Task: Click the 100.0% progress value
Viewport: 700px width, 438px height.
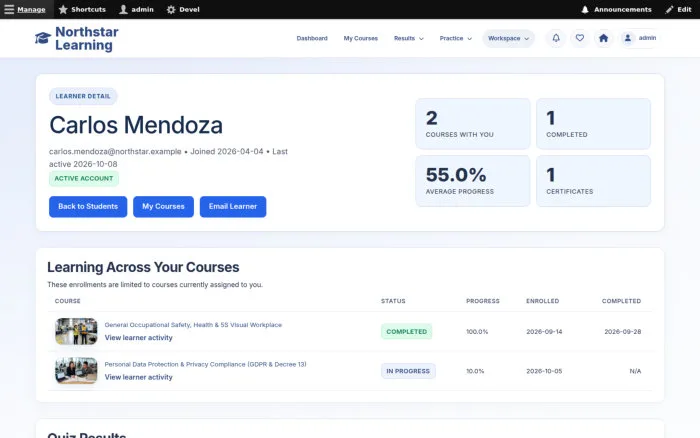Action: 477,332
